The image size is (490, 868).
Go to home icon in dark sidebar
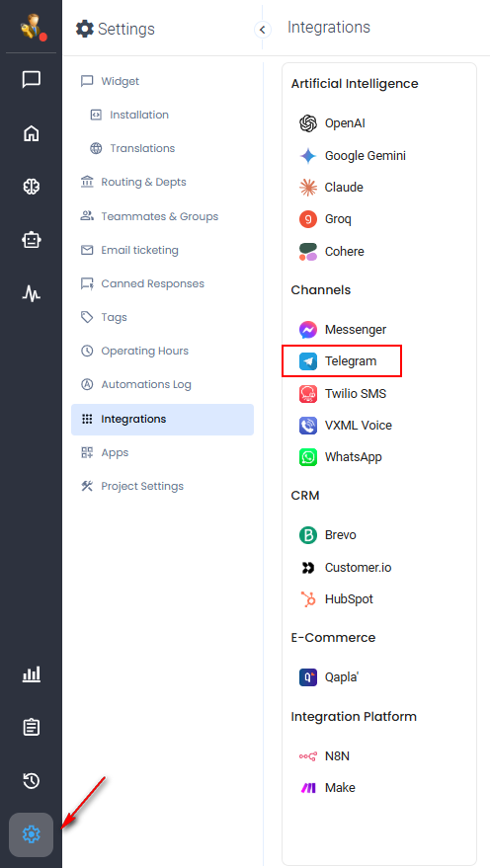pyautogui.click(x=31, y=133)
